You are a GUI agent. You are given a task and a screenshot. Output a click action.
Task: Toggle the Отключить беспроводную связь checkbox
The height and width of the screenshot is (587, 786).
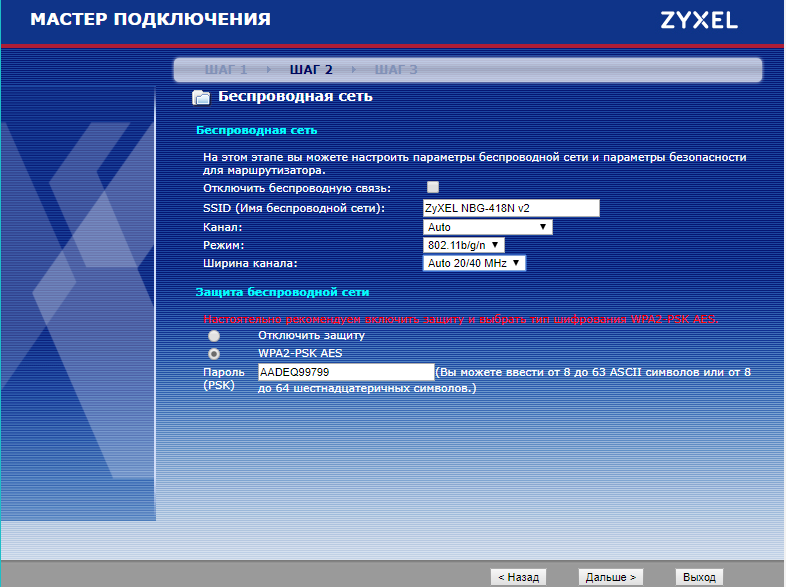433,187
